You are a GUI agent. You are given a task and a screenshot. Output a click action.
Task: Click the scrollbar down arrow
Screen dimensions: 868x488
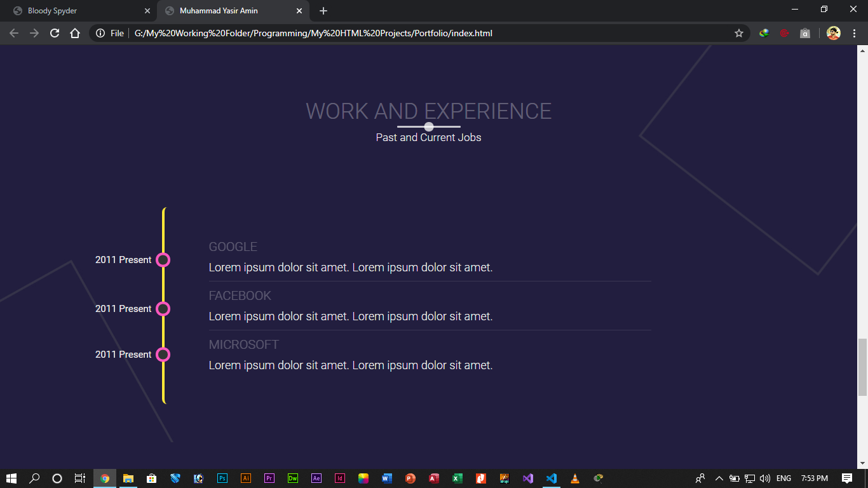(862, 463)
